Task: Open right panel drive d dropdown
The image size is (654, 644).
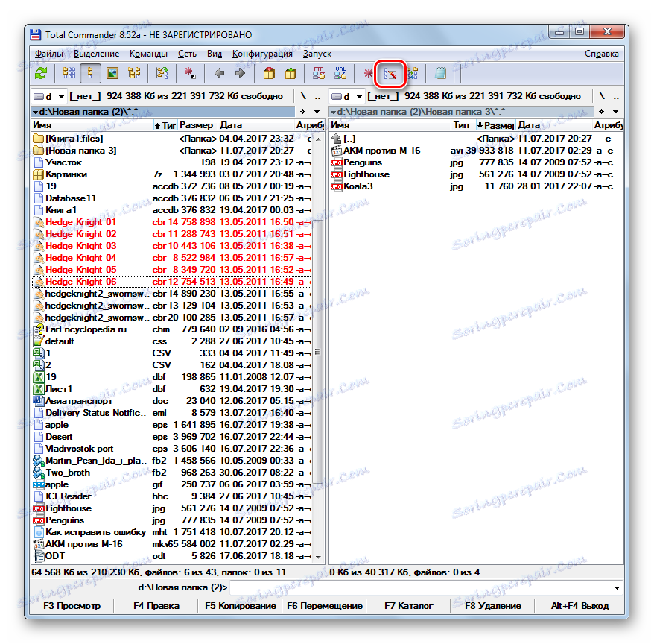Action: (x=347, y=96)
